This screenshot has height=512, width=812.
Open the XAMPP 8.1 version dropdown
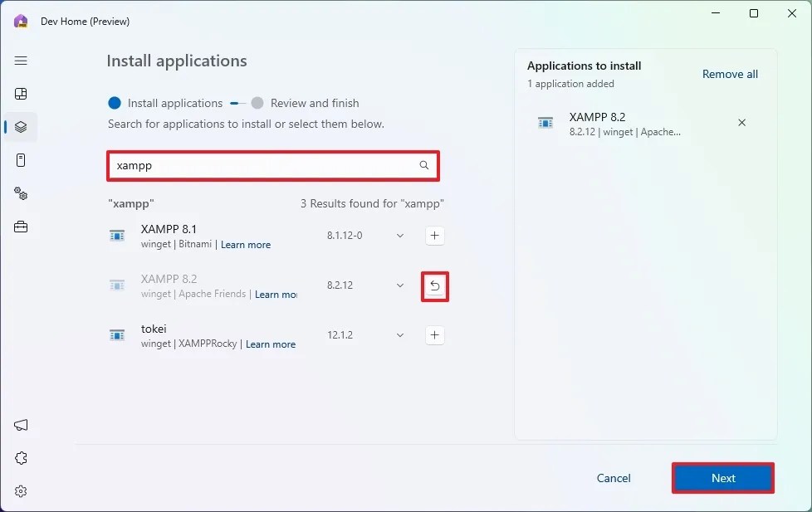399,236
